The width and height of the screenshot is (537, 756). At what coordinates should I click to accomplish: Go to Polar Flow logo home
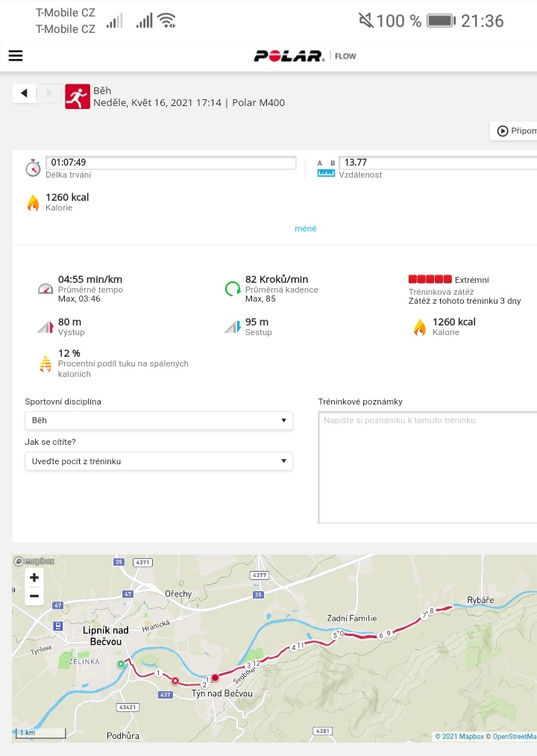click(304, 56)
